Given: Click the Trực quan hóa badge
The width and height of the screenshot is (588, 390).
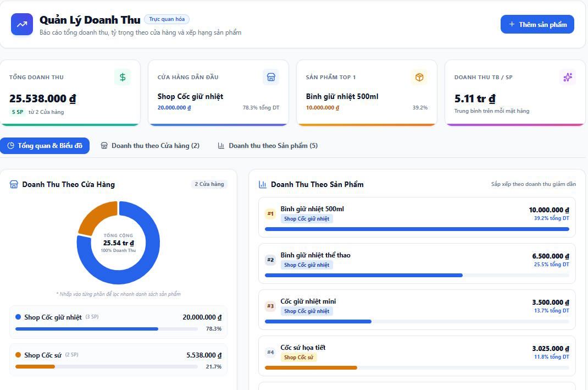Looking at the screenshot, I should (167, 19).
